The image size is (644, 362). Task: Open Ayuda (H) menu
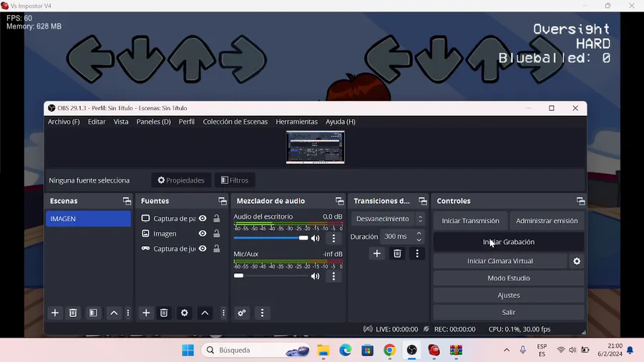(341, 122)
